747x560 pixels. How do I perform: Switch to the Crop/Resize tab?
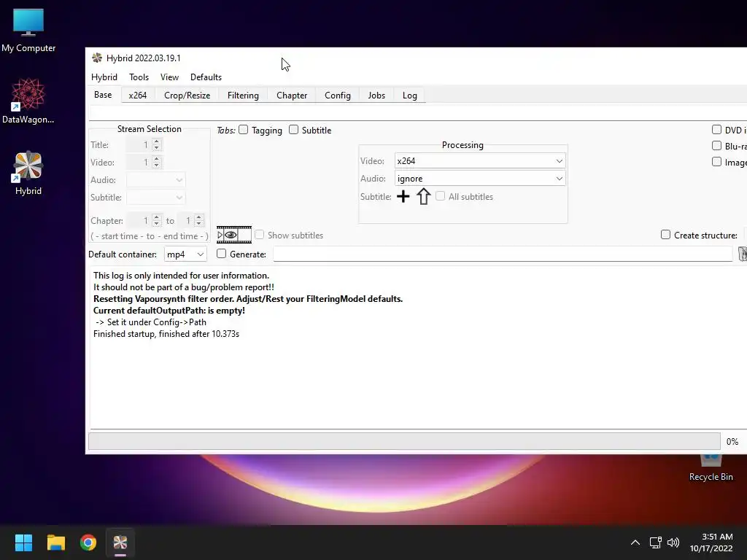(x=187, y=96)
